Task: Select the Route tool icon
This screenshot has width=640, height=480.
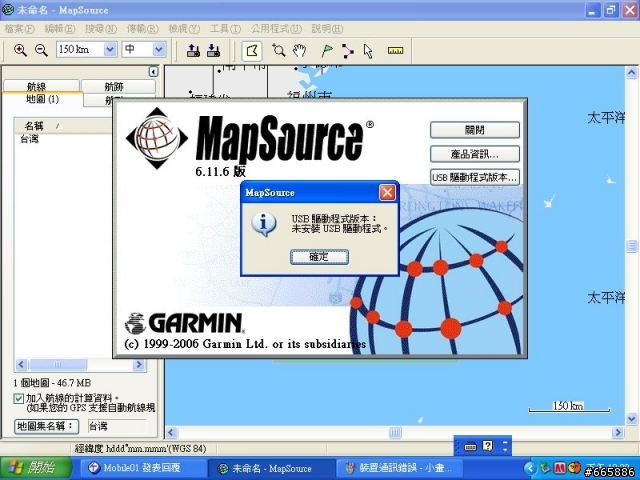Action: tap(347, 51)
